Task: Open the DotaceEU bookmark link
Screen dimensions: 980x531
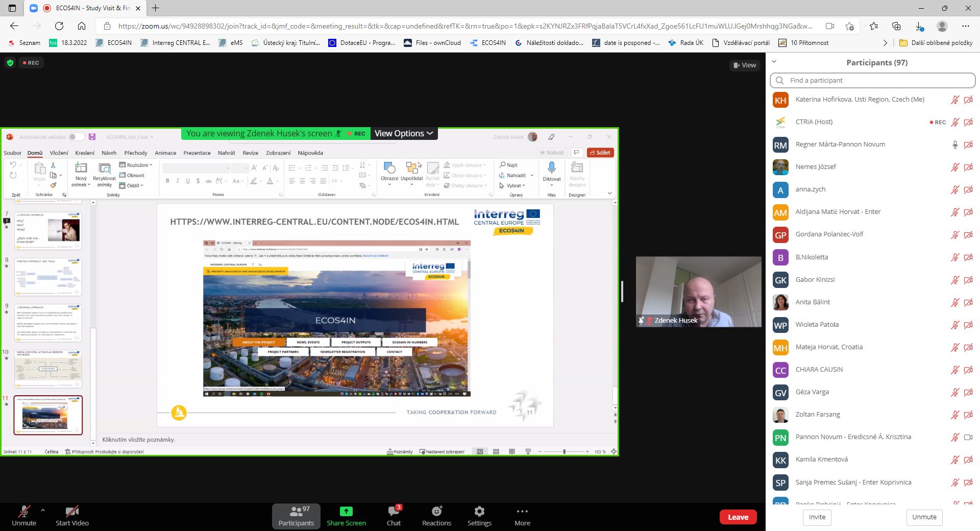Action: 362,43
